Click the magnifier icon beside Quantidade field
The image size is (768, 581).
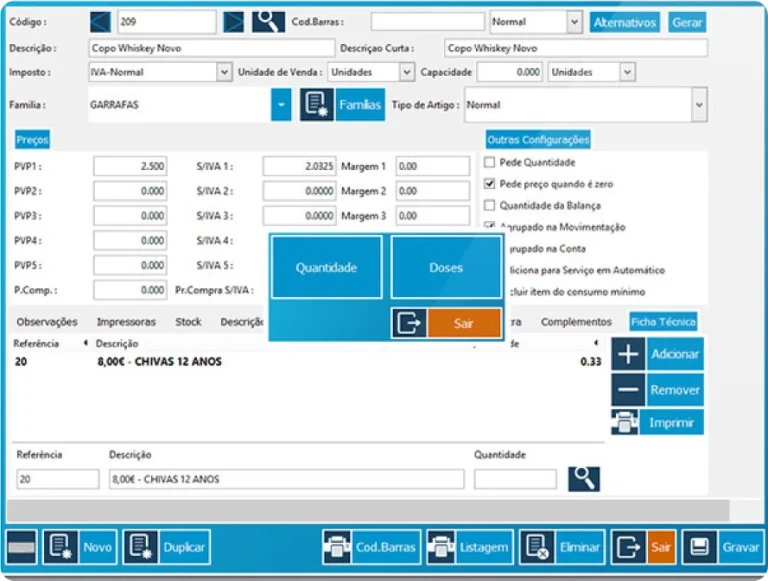pyautogui.click(x=584, y=479)
